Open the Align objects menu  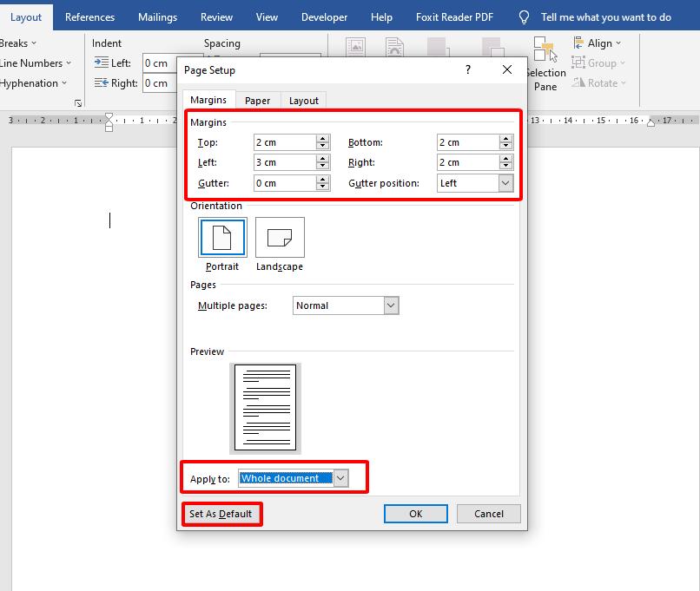pyautogui.click(x=598, y=43)
